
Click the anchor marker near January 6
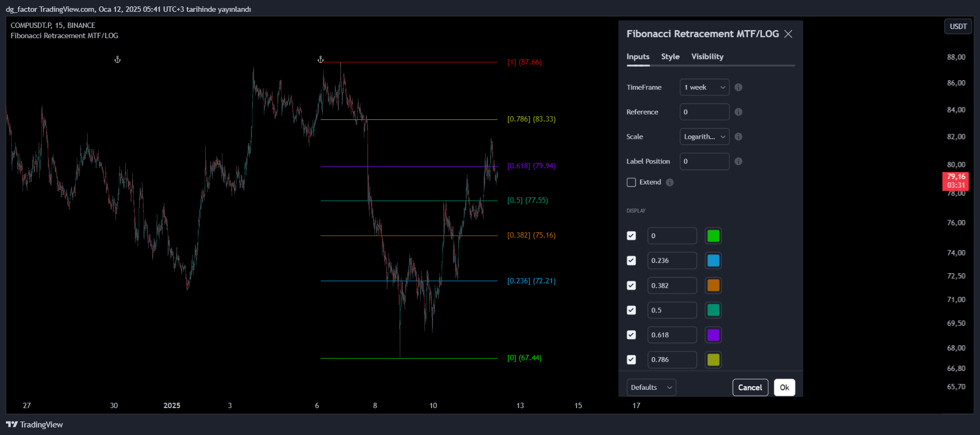(321, 60)
